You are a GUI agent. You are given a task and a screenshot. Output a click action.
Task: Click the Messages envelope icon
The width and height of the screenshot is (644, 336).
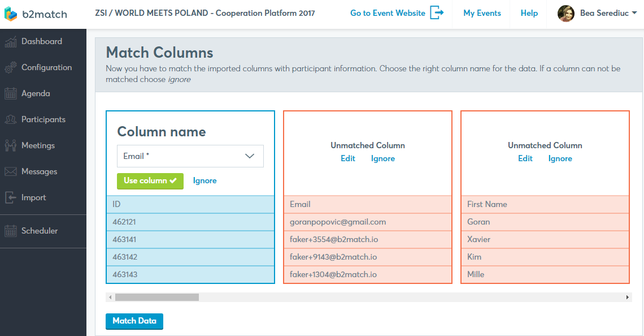coord(10,171)
